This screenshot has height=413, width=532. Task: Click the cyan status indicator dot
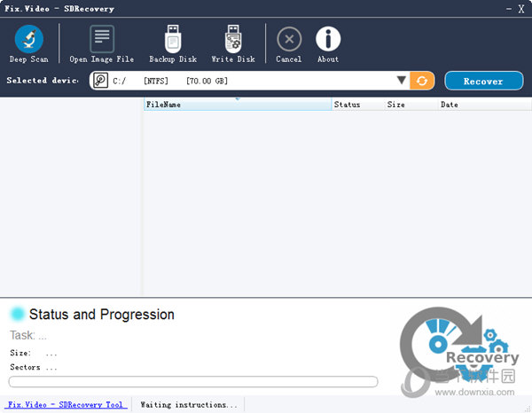pos(18,314)
